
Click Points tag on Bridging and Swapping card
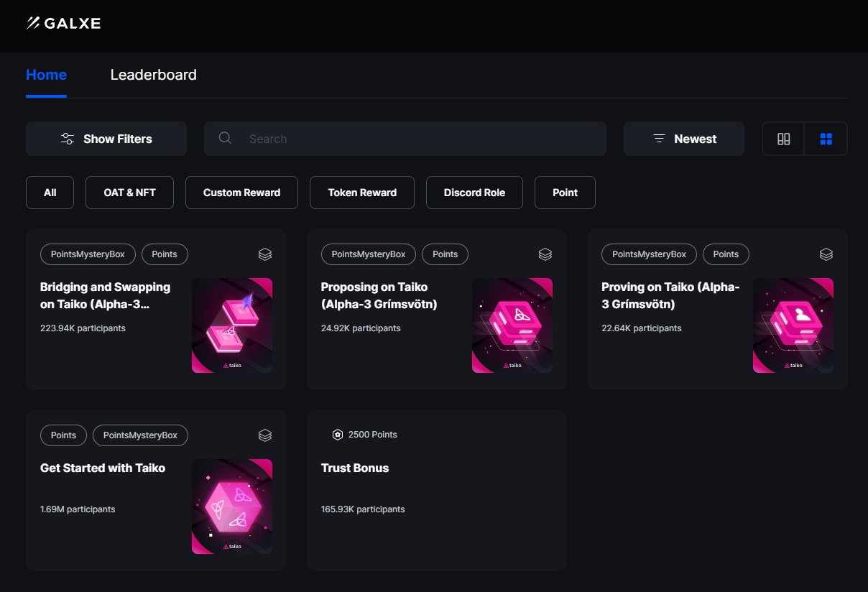[x=165, y=254]
